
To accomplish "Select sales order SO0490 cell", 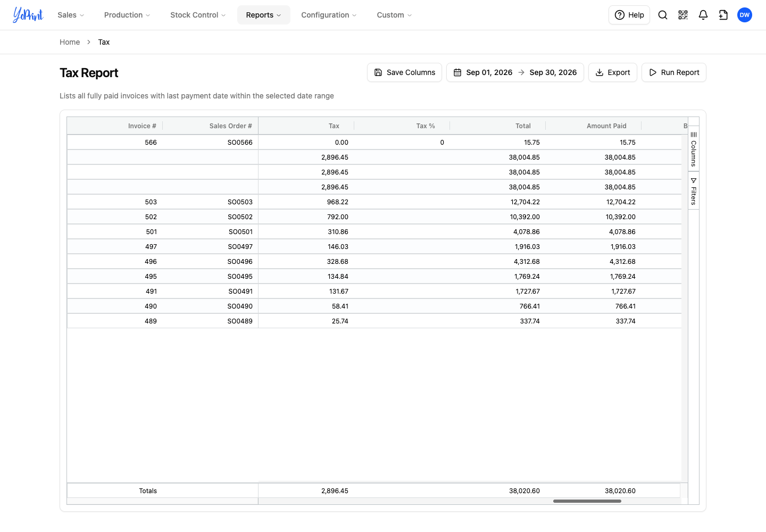I will point(211,306).
